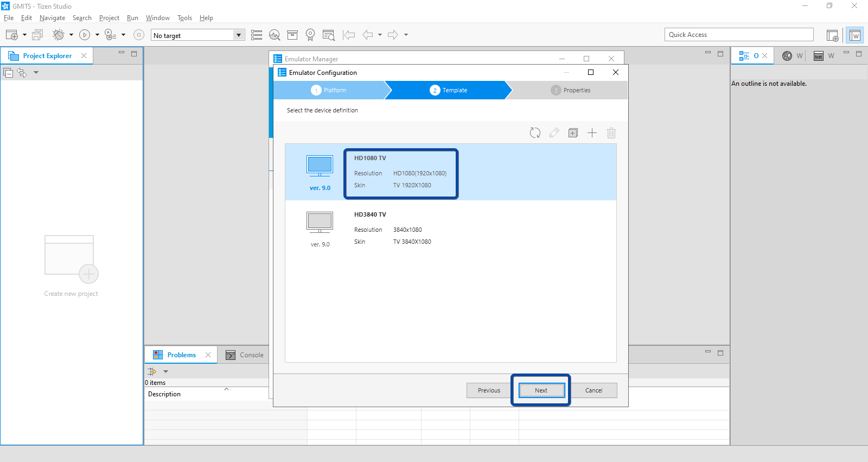Click the trash delete template icon
Viewport: 868px width, 462px height.
pyautogui.click(x=611, y=132)
